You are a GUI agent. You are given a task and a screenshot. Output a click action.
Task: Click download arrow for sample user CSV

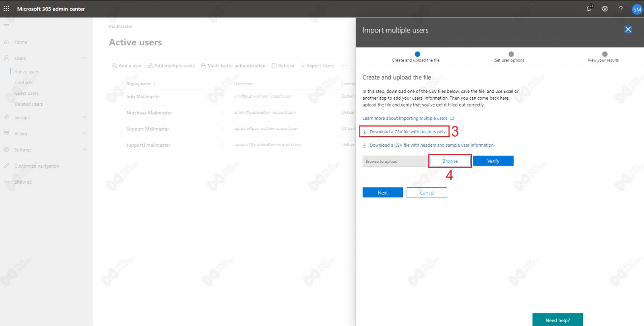(x=365, y=145)
